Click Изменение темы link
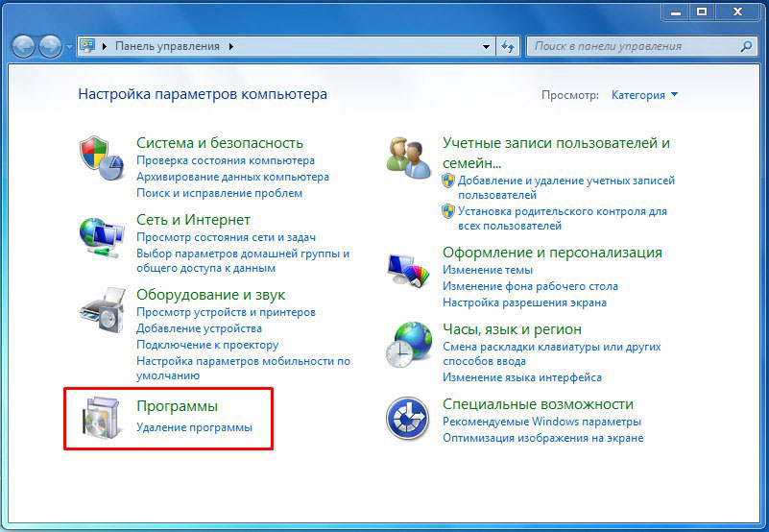 coord(488,270)
